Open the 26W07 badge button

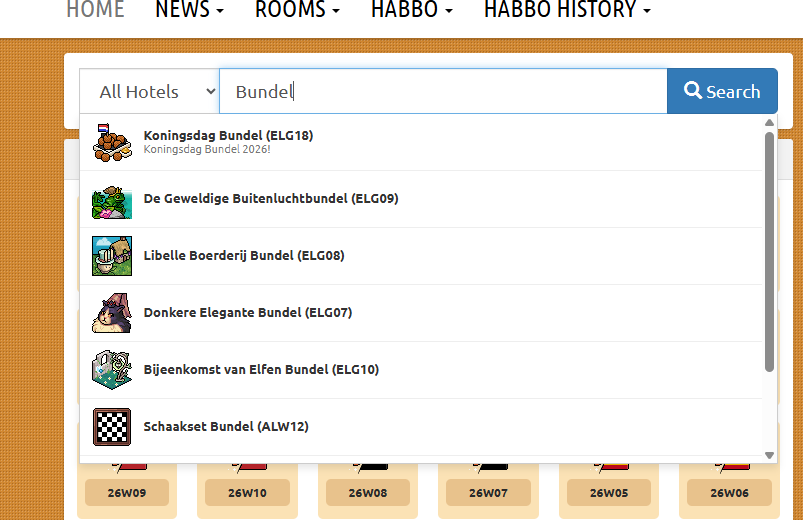[488, 493]
